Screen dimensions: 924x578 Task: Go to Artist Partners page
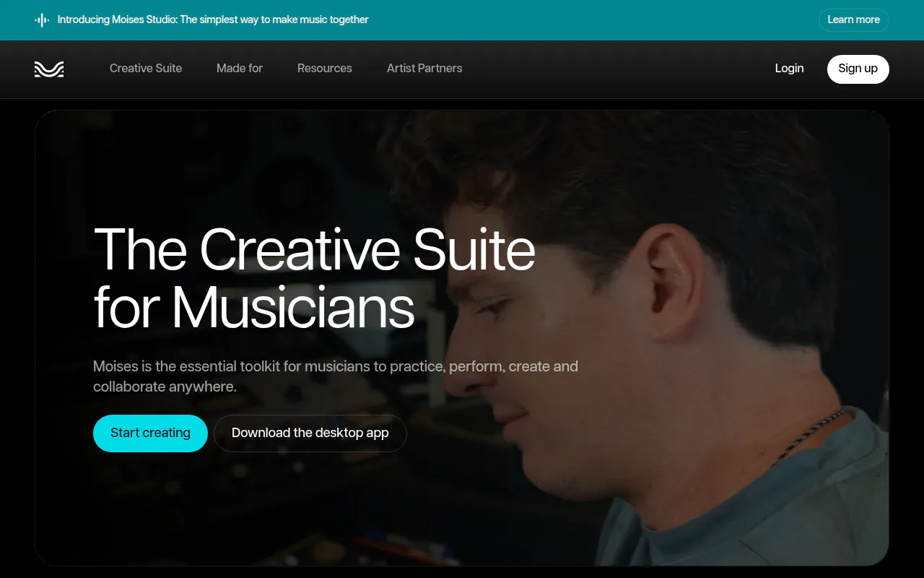424,69
